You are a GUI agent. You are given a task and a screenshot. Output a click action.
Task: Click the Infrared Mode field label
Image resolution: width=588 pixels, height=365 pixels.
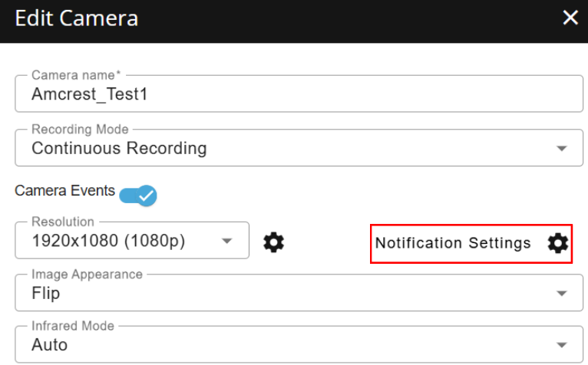pos(73,326)
